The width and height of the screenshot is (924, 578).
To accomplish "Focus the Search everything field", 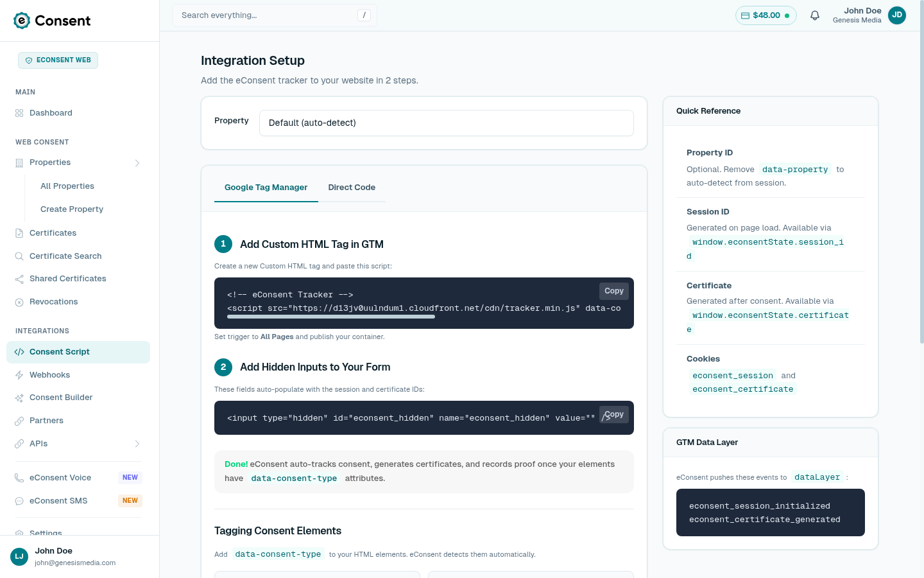I will click(275, 15).
